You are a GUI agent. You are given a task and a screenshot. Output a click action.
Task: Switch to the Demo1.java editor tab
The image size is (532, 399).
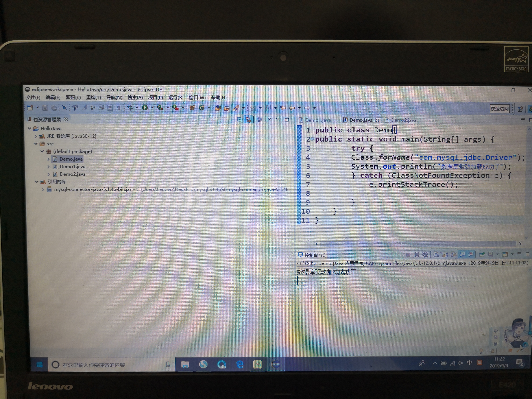tap(315, 120)
